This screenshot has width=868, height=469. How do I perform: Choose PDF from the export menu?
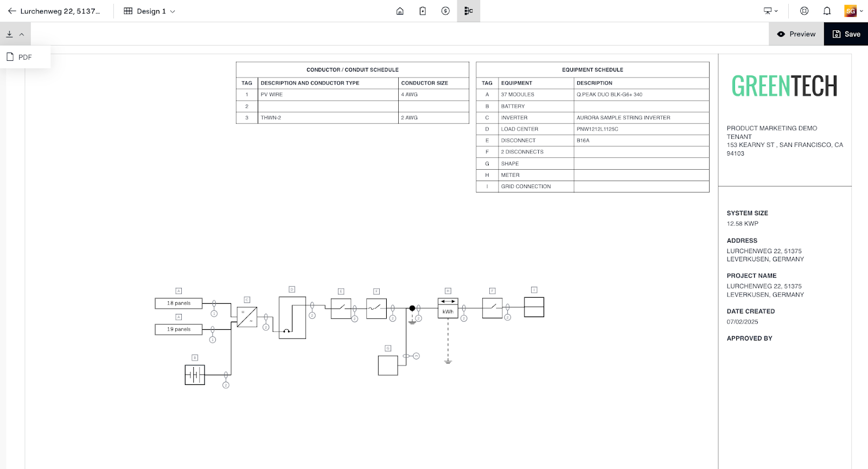25,57
